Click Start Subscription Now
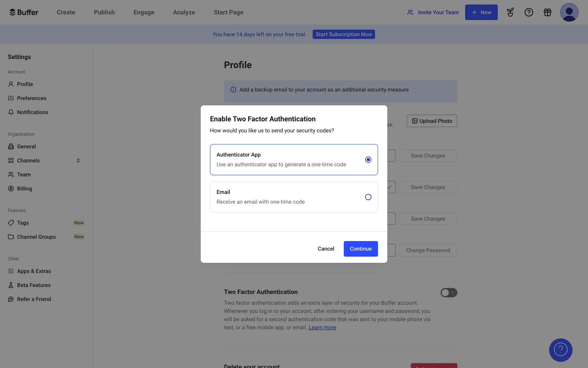This screenshot has height=368, width=588. [344, 34]
